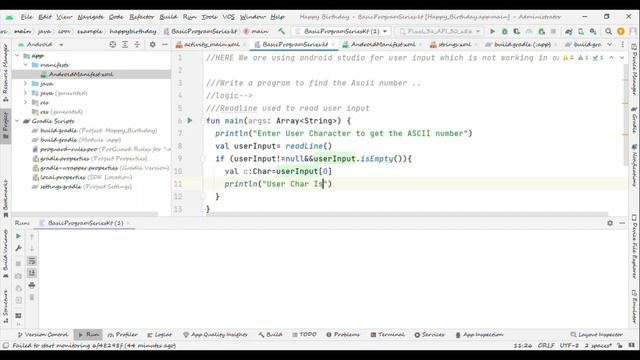Open the Logcat tool window
The width and height of the screenshot is (640, 360).
click(160, 335)
